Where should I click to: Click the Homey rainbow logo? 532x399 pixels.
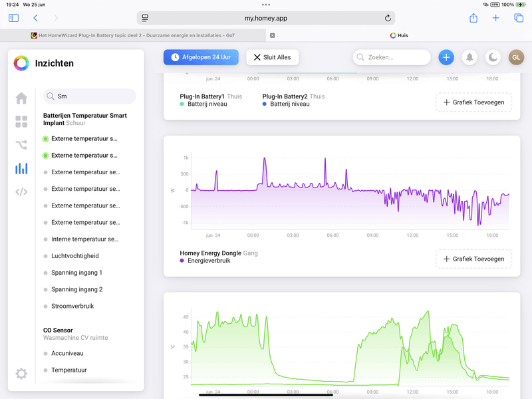pos(21,63)
